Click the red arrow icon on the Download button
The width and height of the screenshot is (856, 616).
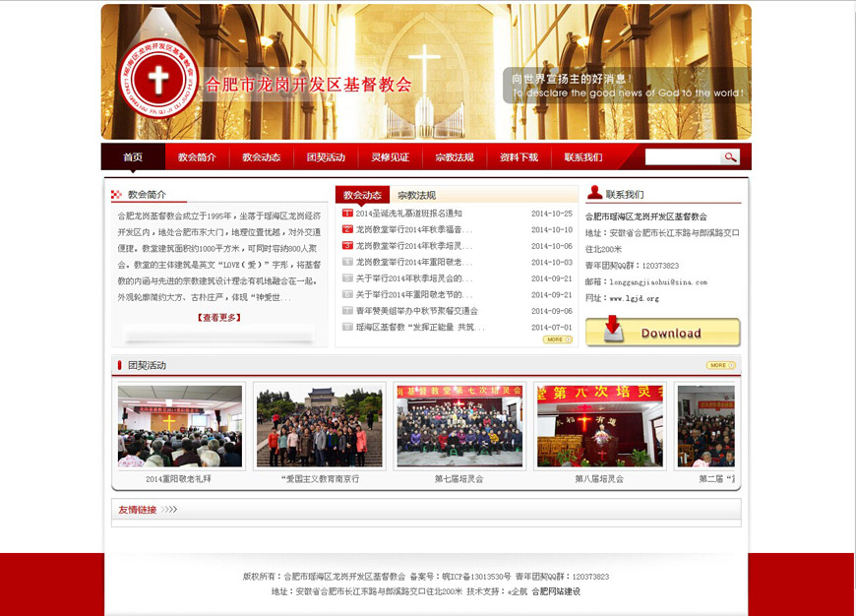click(x=613, y=325)
